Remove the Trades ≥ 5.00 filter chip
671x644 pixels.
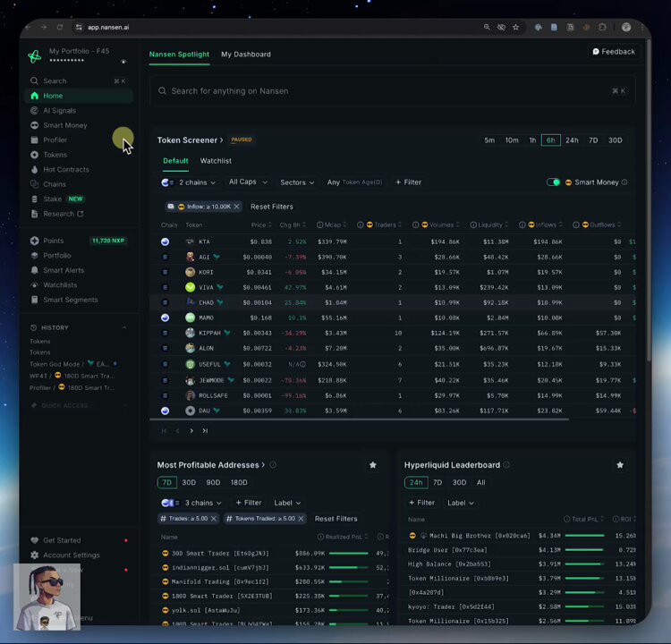[213, 519]
